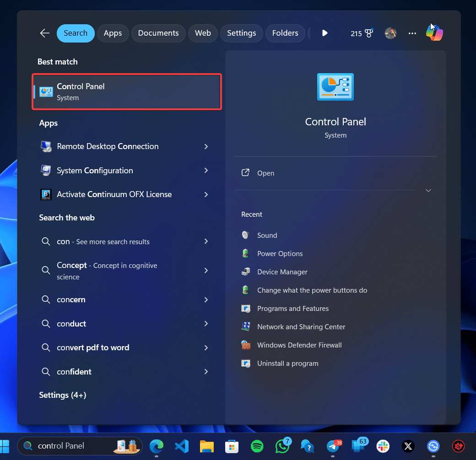476x460 pixels.
Task: Open Windows Defender Firewall entry
Action: pos(299,345)
